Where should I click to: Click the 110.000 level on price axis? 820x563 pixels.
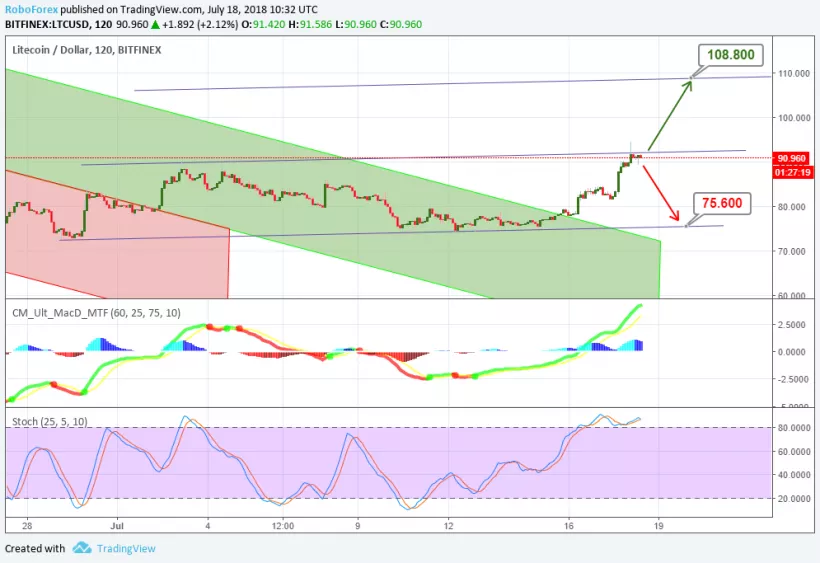pos(793,74)
